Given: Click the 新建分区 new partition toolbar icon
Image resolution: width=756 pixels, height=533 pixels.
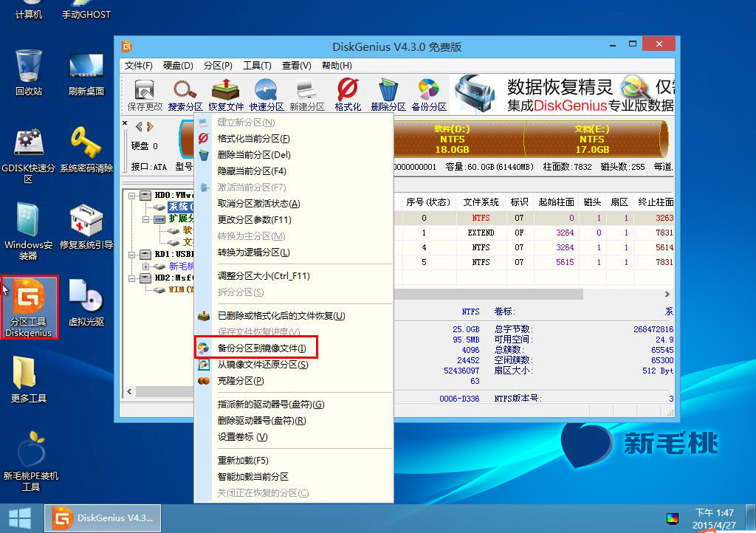Looking at the screenshot, I should point(306,94).
